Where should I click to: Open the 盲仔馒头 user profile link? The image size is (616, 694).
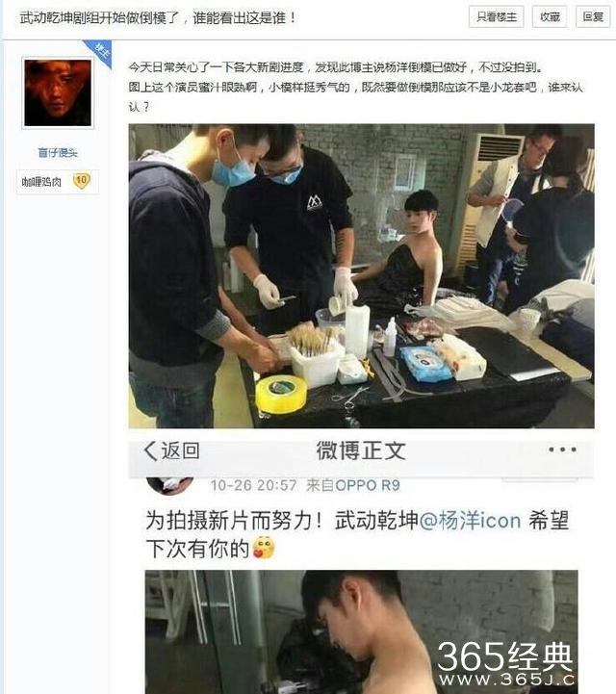click(58, 153)
